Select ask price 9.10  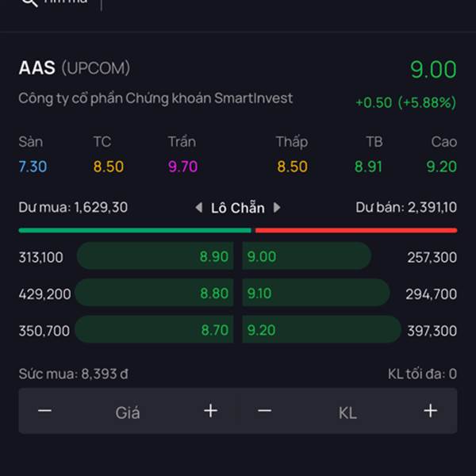click(259, 294)
